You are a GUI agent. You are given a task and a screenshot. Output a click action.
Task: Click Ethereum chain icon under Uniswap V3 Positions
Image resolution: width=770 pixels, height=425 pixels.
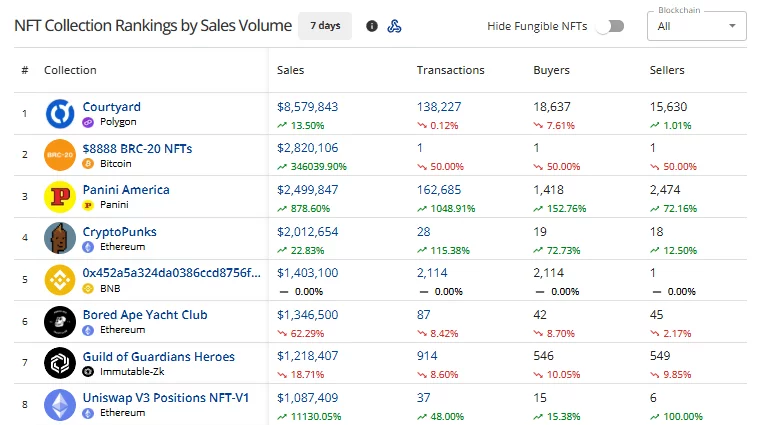[x=88, y=413]
